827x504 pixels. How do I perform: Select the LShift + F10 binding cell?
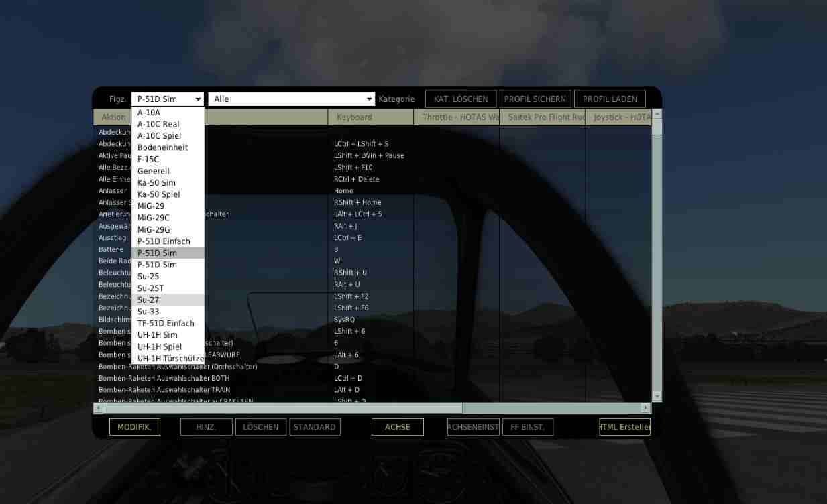pyautogui.click(x=370, y=168)
